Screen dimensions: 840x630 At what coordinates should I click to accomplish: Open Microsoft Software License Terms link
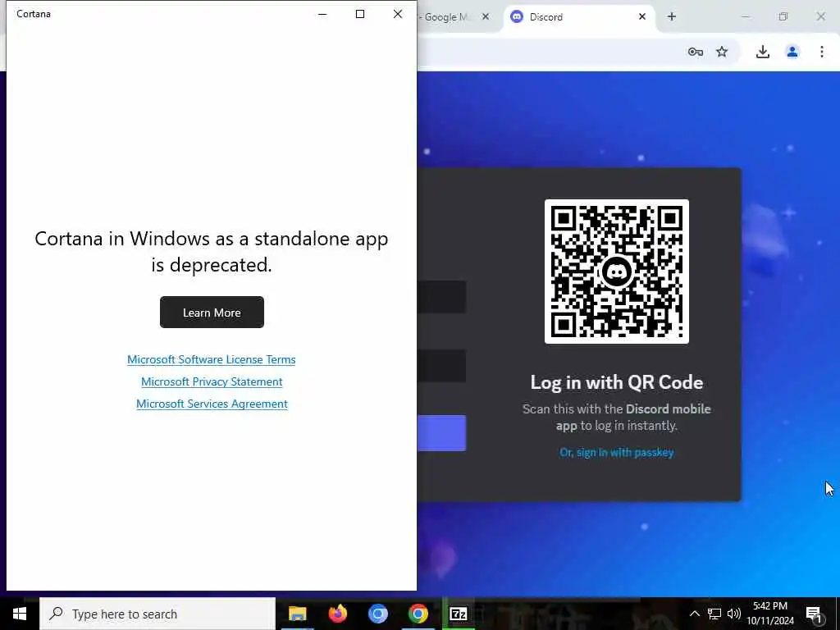(x=211, y=359)
